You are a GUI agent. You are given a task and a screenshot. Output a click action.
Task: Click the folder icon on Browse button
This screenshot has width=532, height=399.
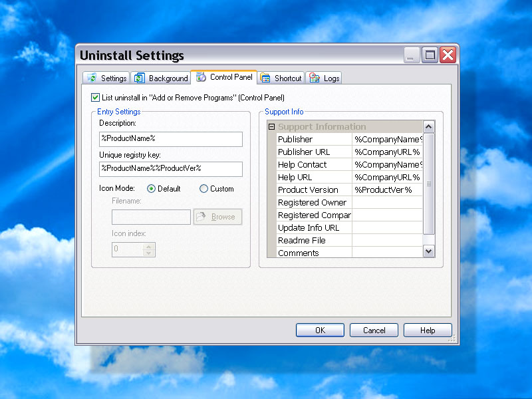pos(201,217)
